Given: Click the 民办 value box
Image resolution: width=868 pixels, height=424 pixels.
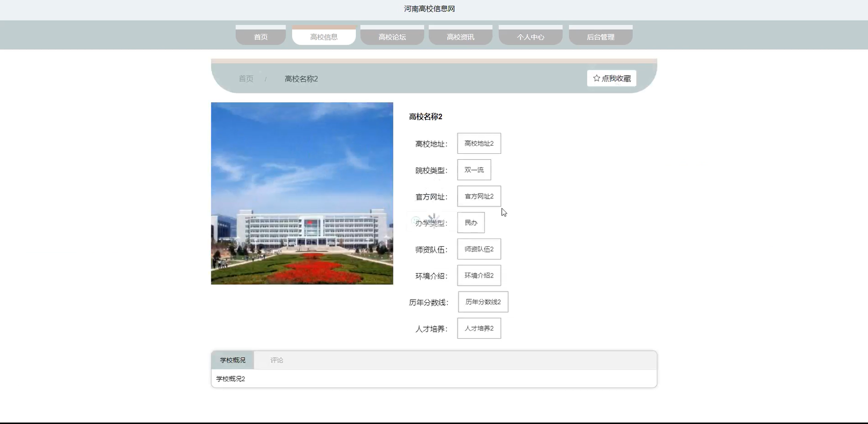Looking at the screenshot, I should [471, 222].
